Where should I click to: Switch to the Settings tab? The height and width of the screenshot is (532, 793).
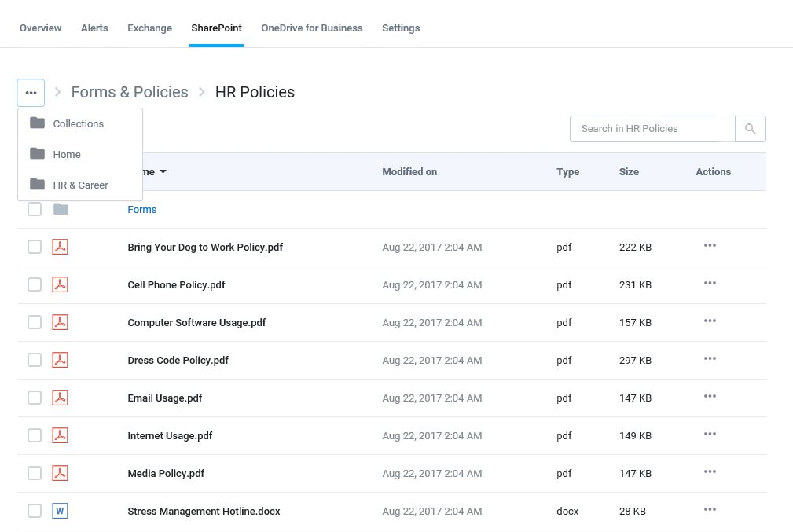(x=401, y=28)
